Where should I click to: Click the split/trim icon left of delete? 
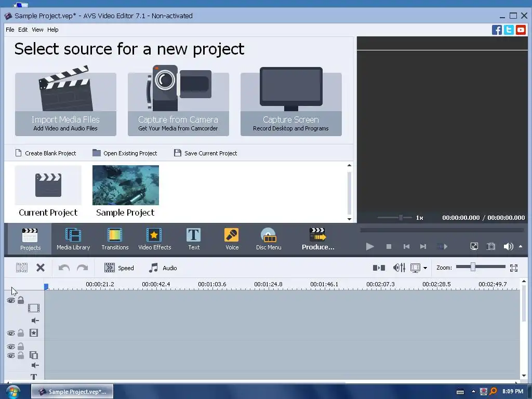22,268
